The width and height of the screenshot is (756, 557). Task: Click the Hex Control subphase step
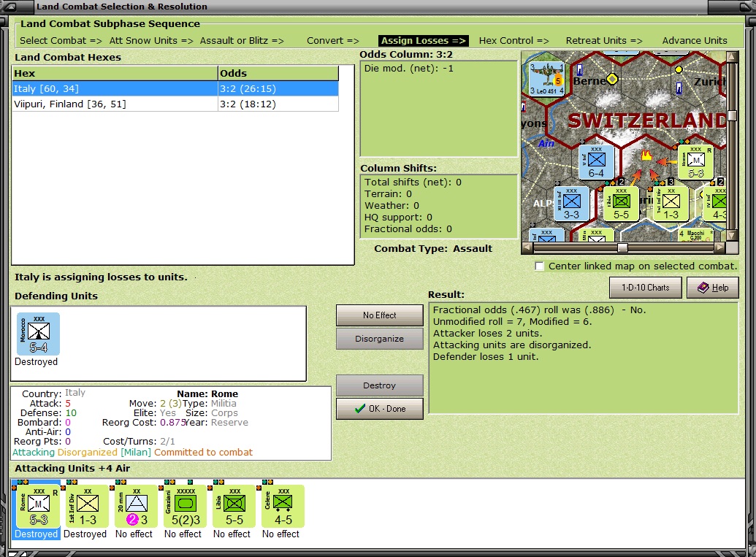click(x=514, y=40)
